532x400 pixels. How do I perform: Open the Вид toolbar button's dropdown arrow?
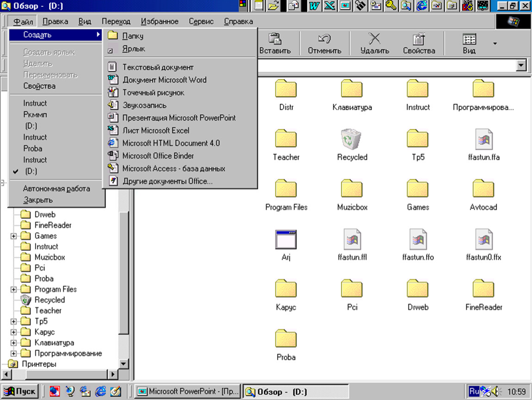click(495, 44)
